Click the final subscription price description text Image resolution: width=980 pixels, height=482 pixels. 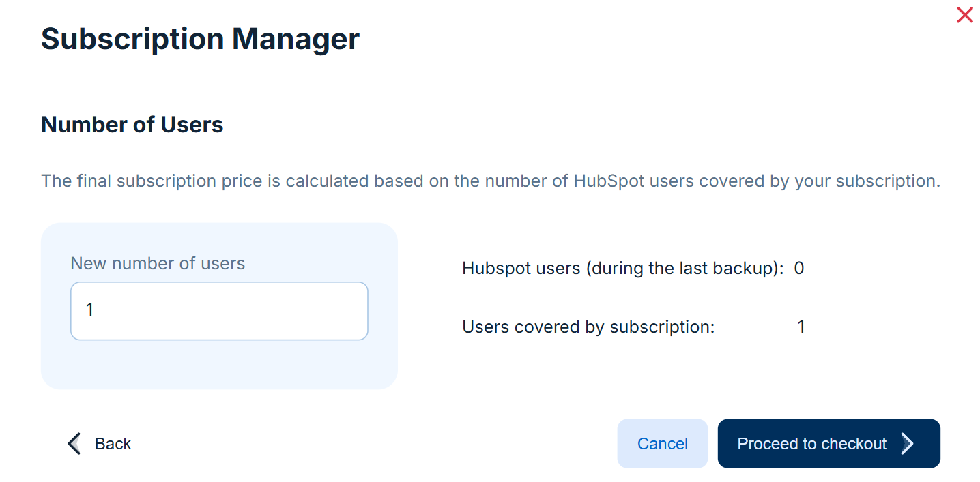click(491, 181)
